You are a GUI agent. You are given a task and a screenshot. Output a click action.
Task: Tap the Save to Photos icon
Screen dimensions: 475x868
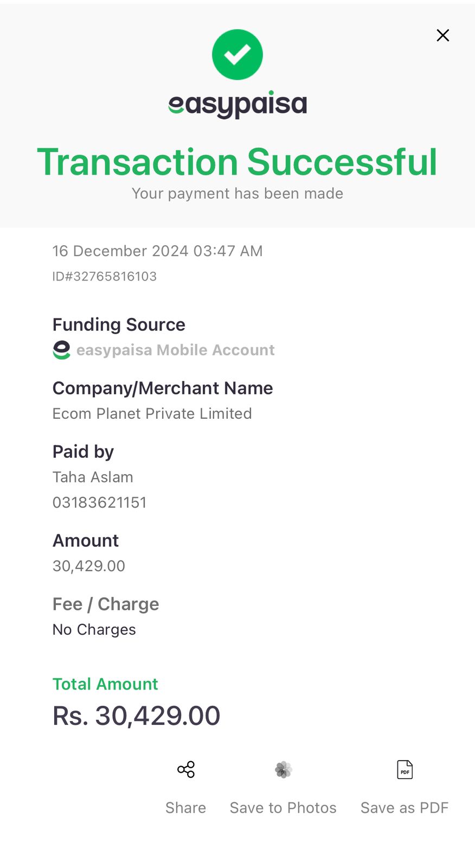pyautogui.click(x=284, y=769)
